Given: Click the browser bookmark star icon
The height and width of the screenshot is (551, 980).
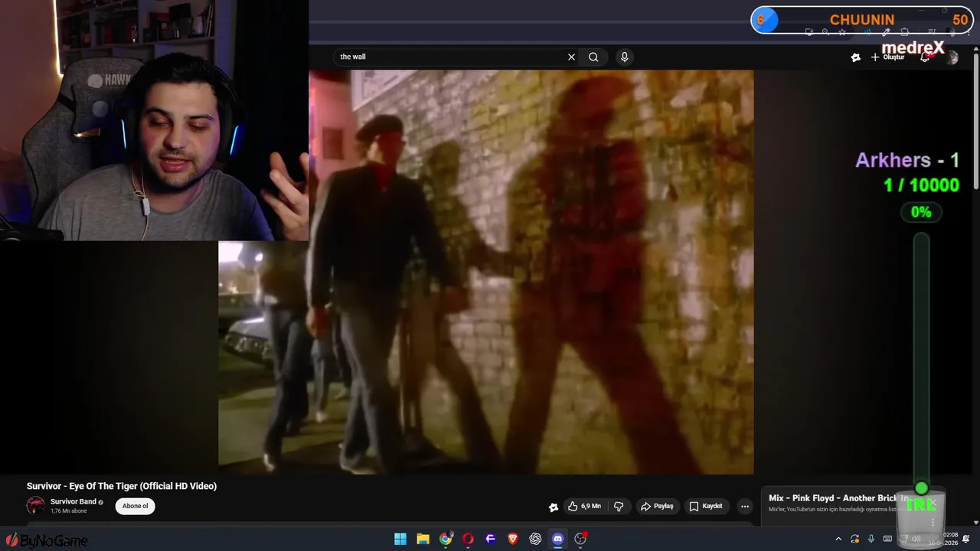Looking at the screenshot, I should pos(842,32).
